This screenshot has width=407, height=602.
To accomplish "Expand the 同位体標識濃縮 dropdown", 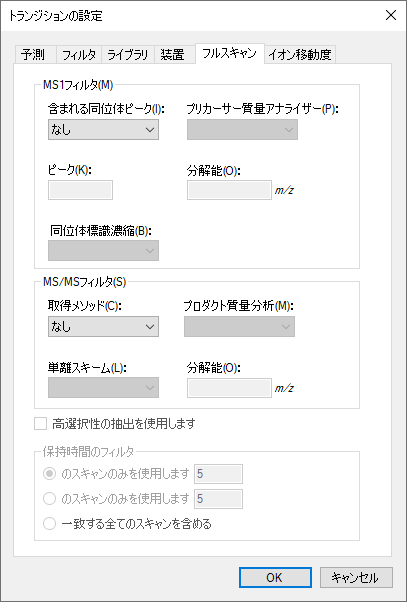I will coord(103,250).
